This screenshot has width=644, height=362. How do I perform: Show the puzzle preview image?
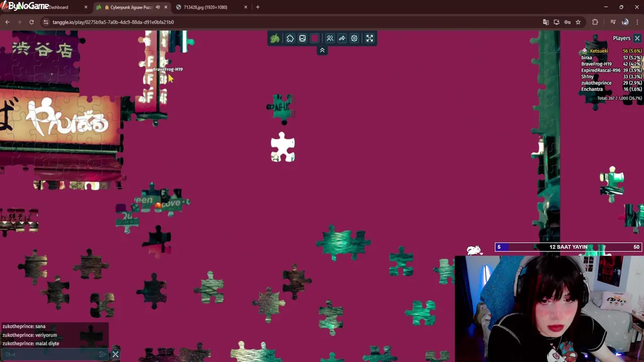coord(302,39)
